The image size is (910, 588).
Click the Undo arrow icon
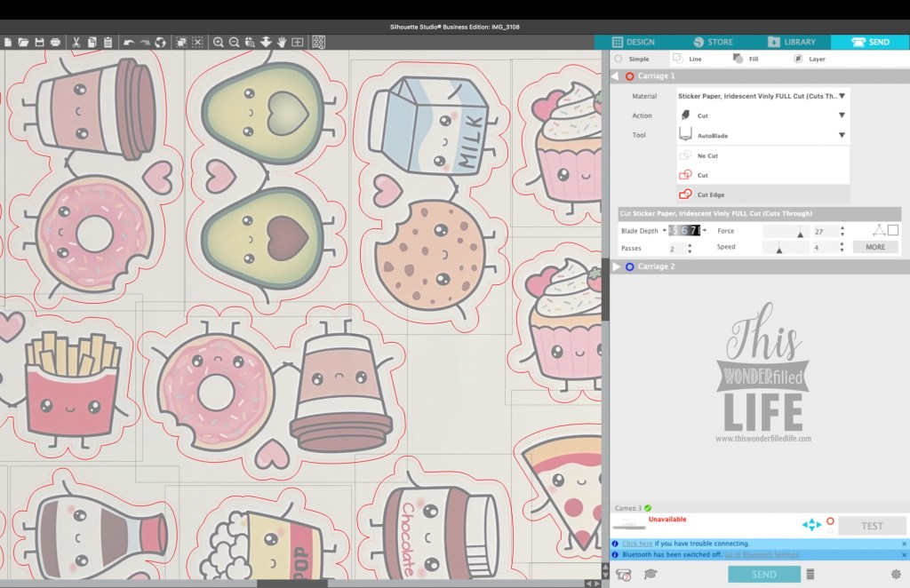pyautogui.click(x=129, y=42)
